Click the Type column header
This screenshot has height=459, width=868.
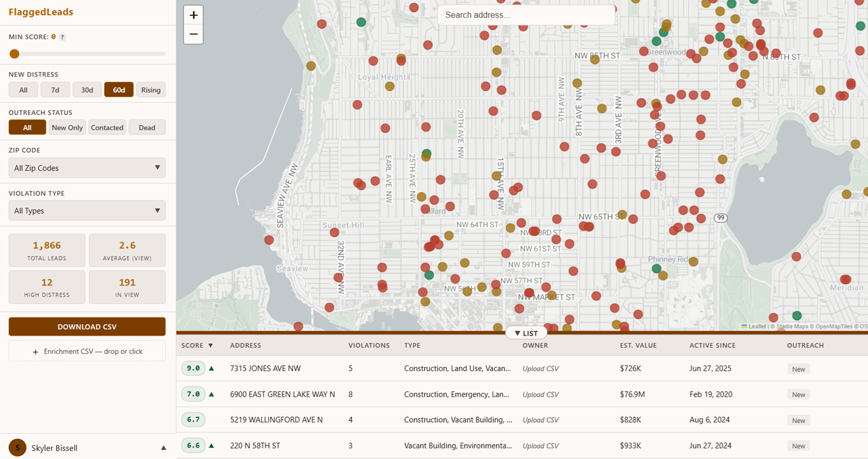[x=412, y=345]
